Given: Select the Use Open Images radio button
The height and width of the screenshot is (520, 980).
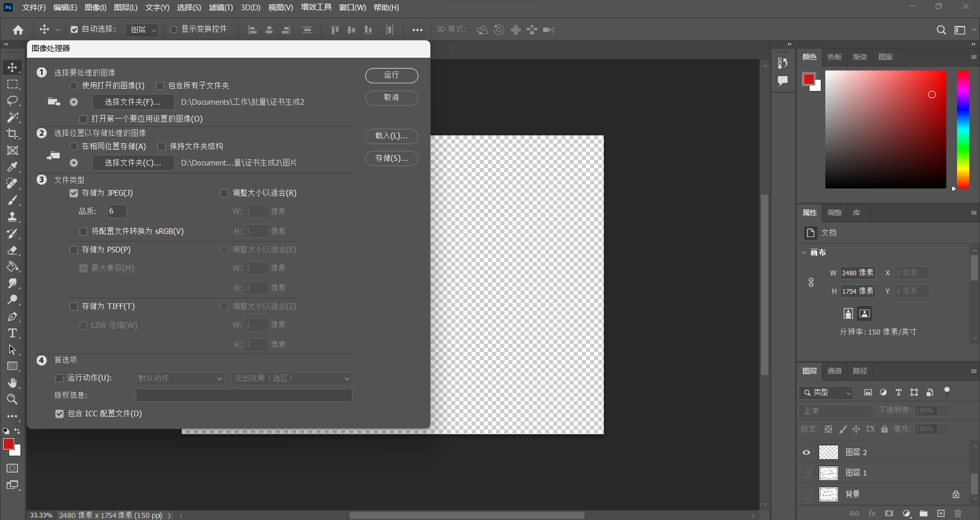Looking at the screenshot, I should tap(74, 86).
